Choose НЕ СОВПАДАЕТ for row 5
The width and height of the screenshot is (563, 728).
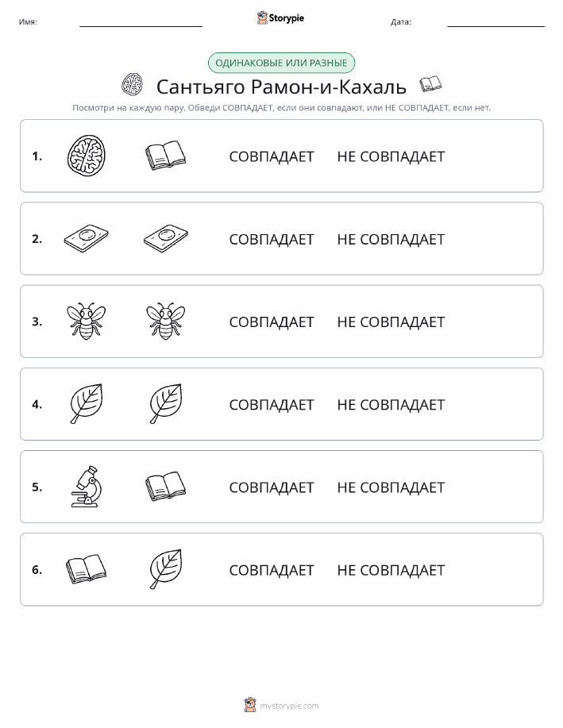tap(391, 487)
